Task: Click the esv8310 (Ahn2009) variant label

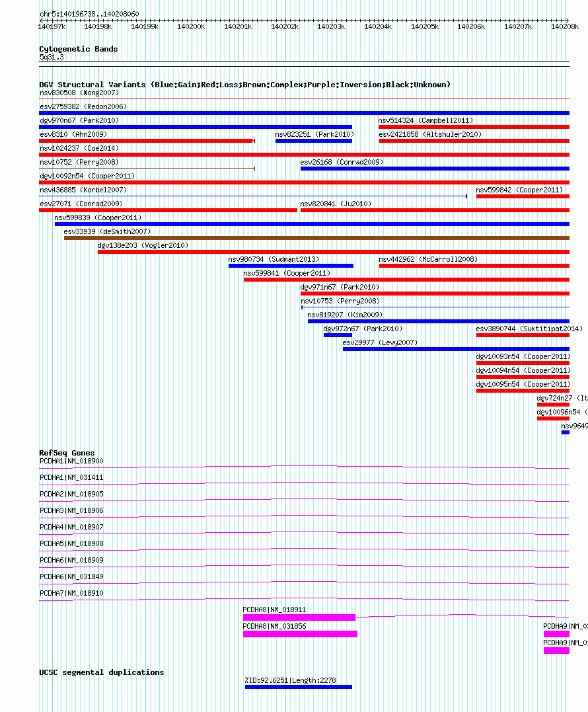Action: tap(73, 134)
